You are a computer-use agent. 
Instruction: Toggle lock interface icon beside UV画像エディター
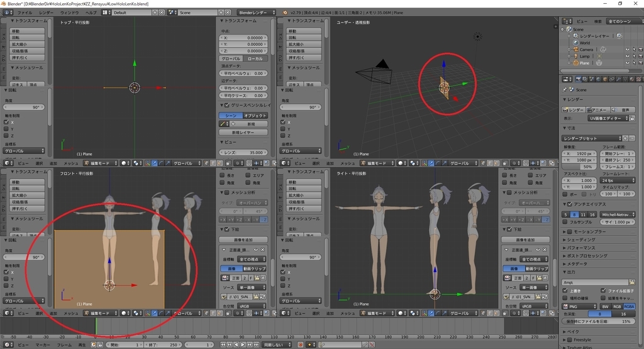(x=632, y=118)
